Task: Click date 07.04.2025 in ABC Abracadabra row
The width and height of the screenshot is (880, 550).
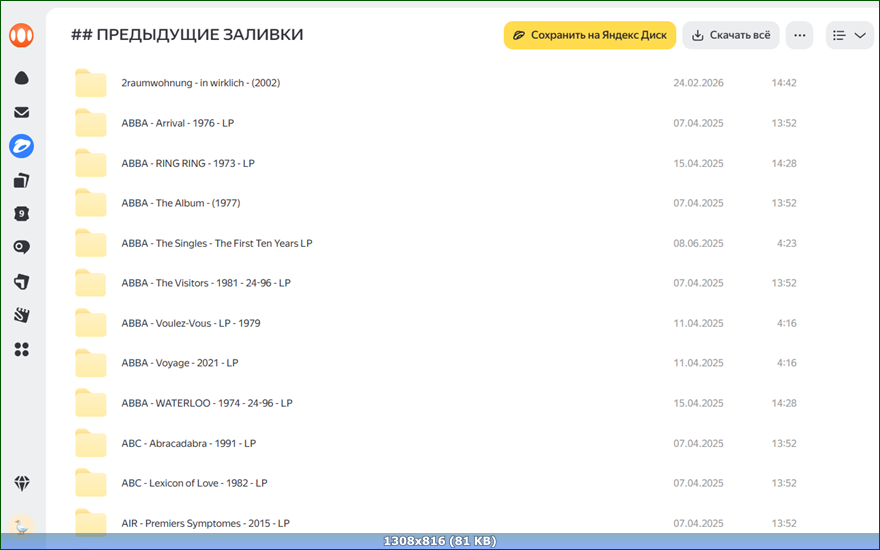Action: click(x=698, y=443)
